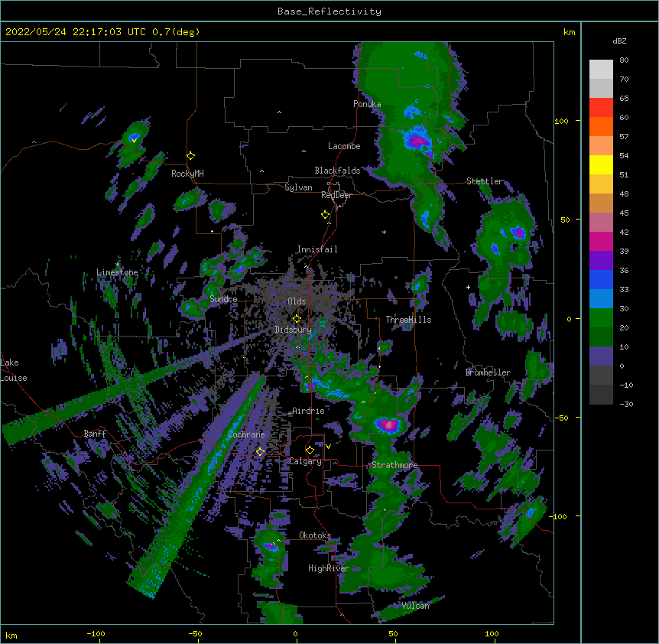Viewport: 659px width, 644px height.
Task: Click the magenta storm core east of Airdrie
Action: [x=388, y=425]
